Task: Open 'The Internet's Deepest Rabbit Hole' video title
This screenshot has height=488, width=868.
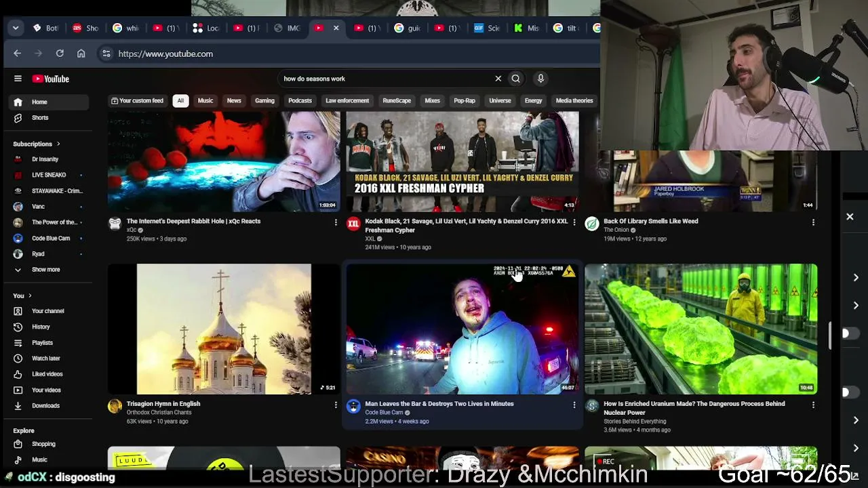Action: point(193,221)
